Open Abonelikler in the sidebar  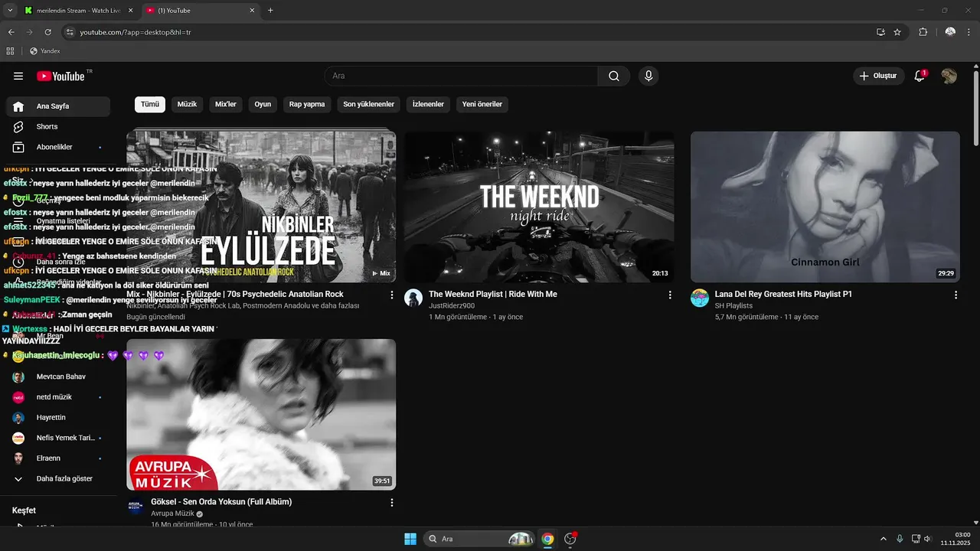(58, 147)
